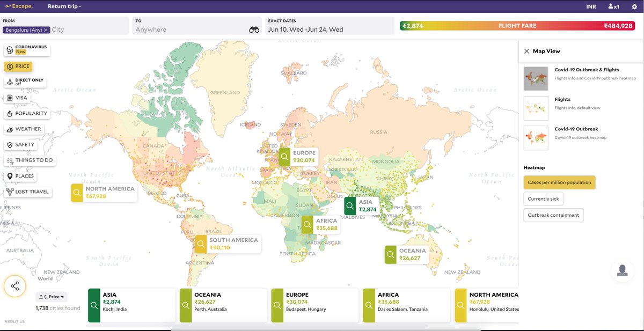Viewport: 644px width, 331px height.
Task: Remove Bengaluru (Any) origin tag
Action: (46, 30)
